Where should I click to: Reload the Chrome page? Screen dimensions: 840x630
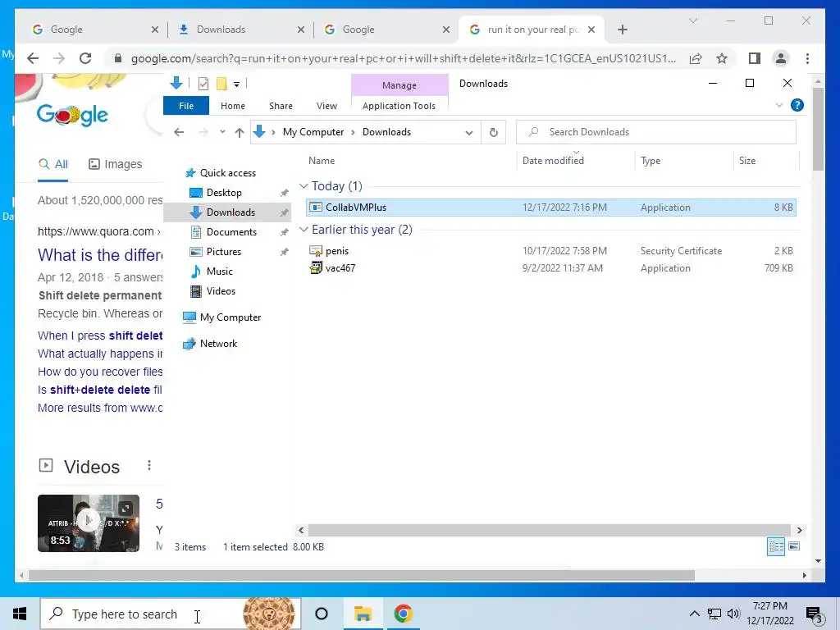[85, 58]
